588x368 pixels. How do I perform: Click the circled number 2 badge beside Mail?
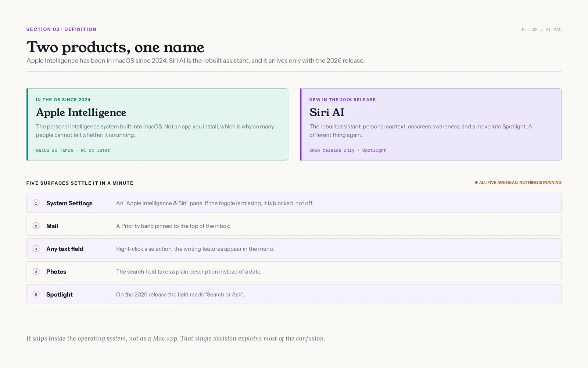click(x=36, y=226)
